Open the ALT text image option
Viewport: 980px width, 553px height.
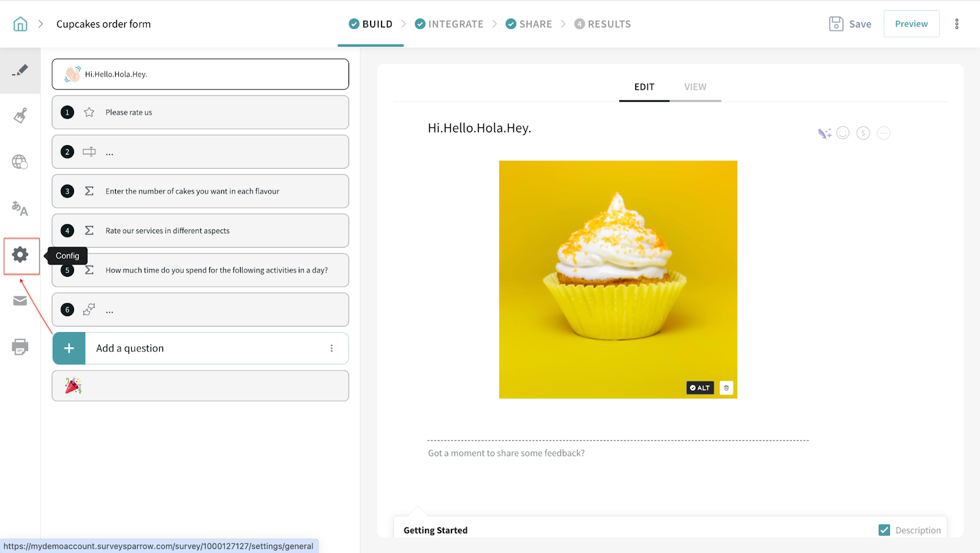[x=699, y=388]
